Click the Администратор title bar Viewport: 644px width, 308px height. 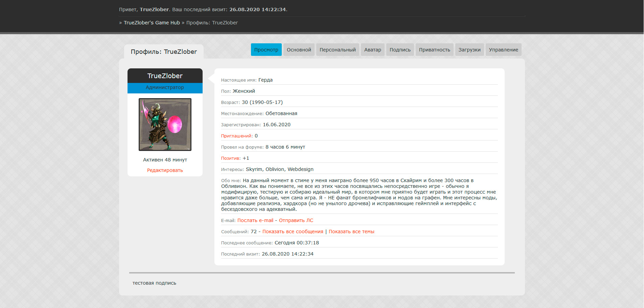click(165, 87)
